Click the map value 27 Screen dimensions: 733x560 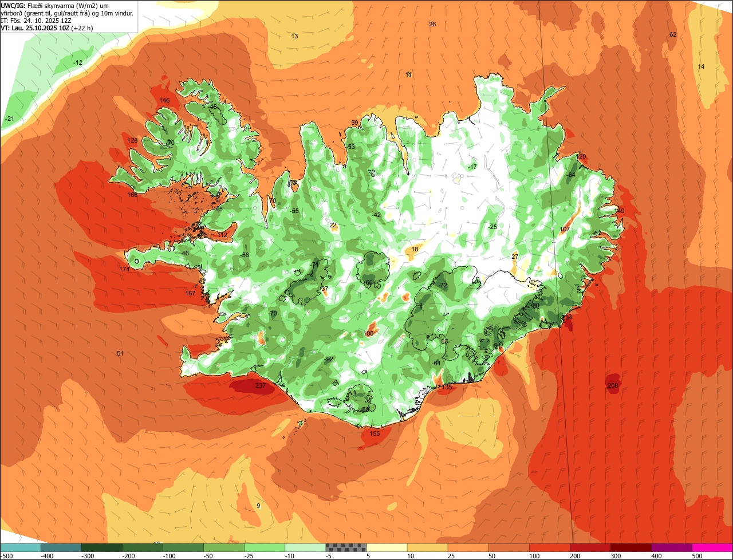[x=515, y=256]
